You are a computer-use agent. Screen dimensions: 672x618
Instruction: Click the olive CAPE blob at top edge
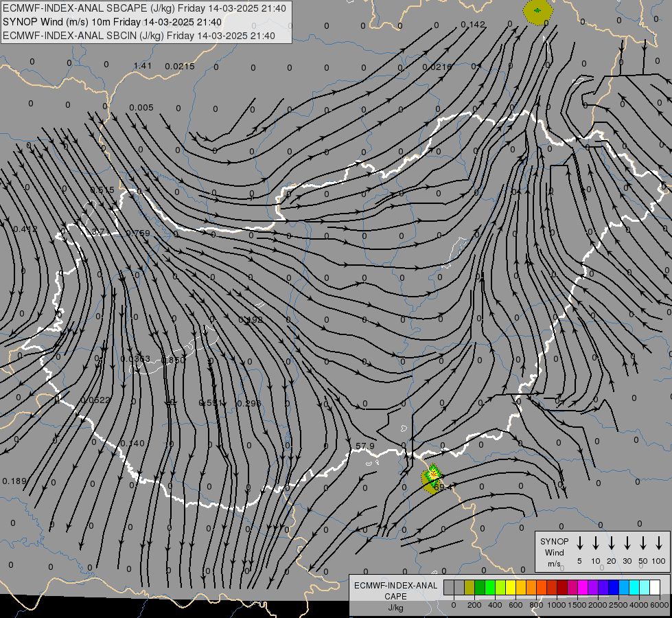538,12
